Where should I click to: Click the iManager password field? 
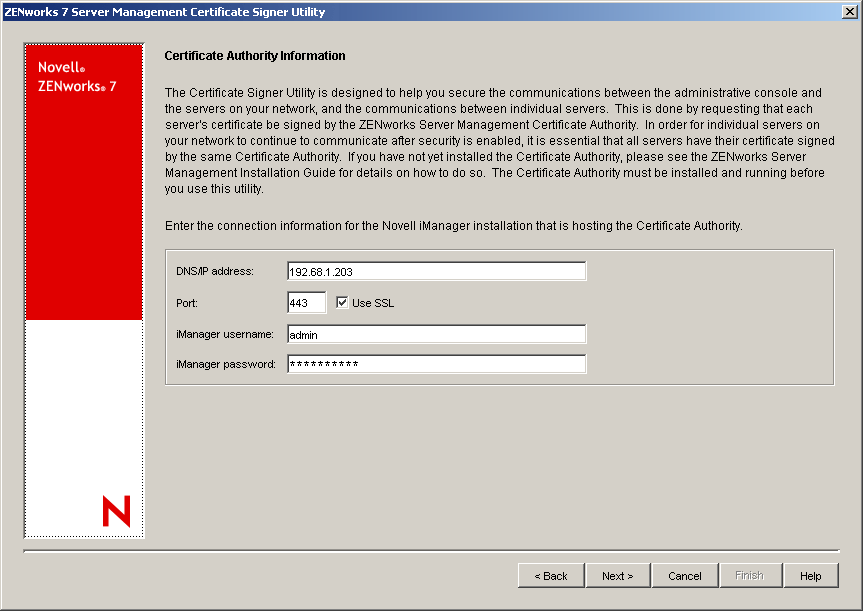point(435,363)
